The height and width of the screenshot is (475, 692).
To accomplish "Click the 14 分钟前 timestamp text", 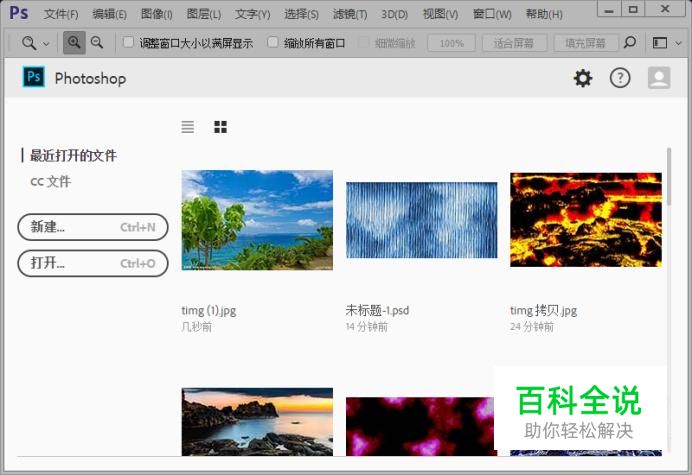I will pos(367,327).
